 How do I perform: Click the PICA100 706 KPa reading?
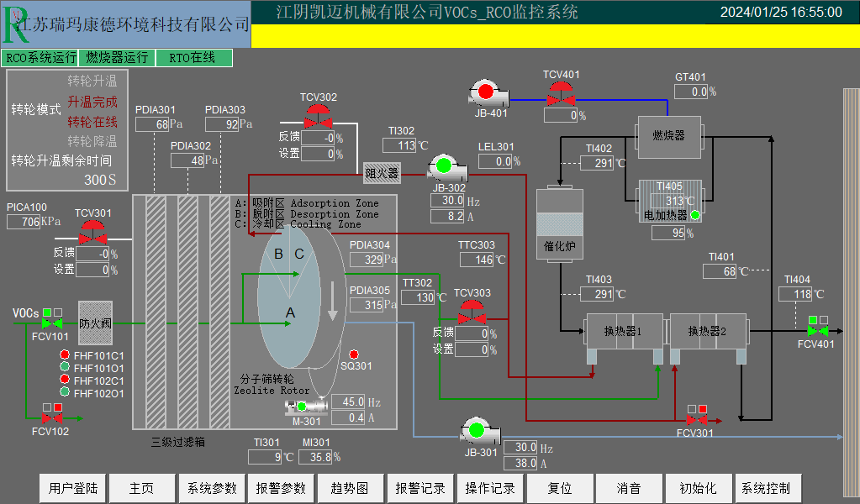(24, 221)
